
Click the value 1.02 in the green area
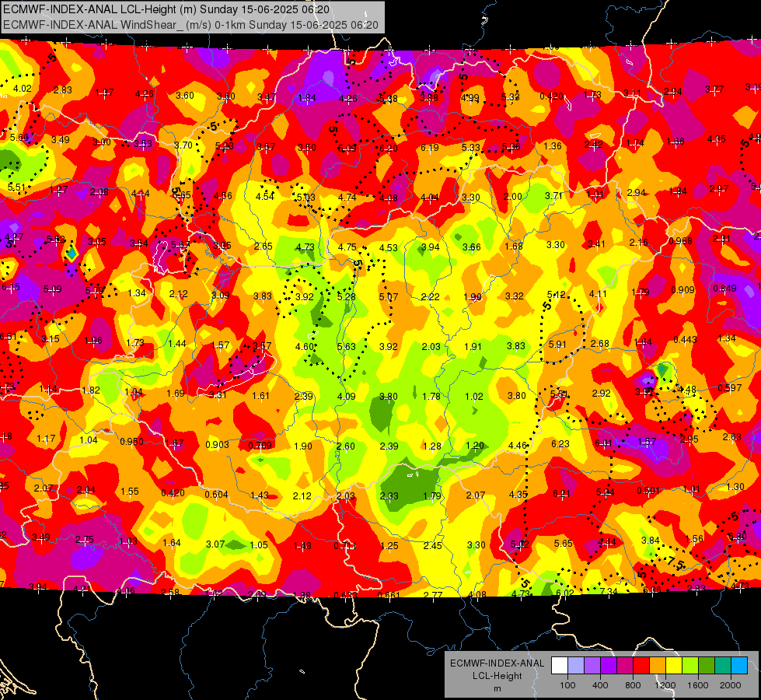473,397
